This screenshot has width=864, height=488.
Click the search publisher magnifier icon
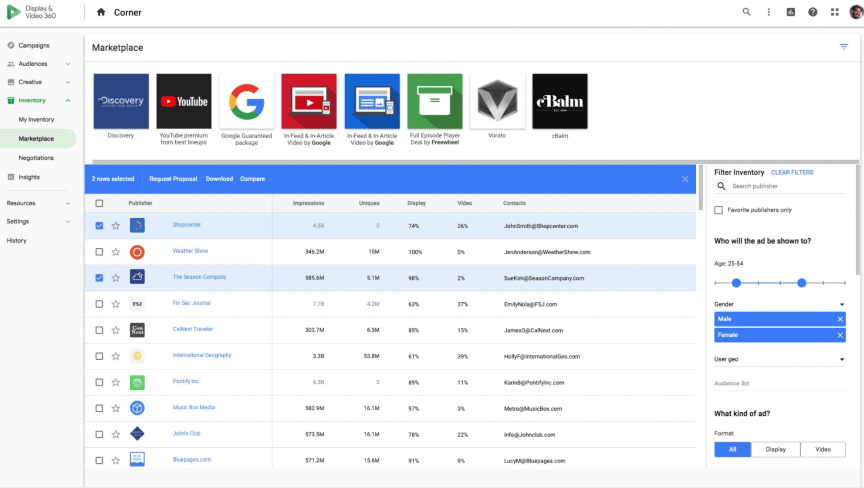(721, 186)
